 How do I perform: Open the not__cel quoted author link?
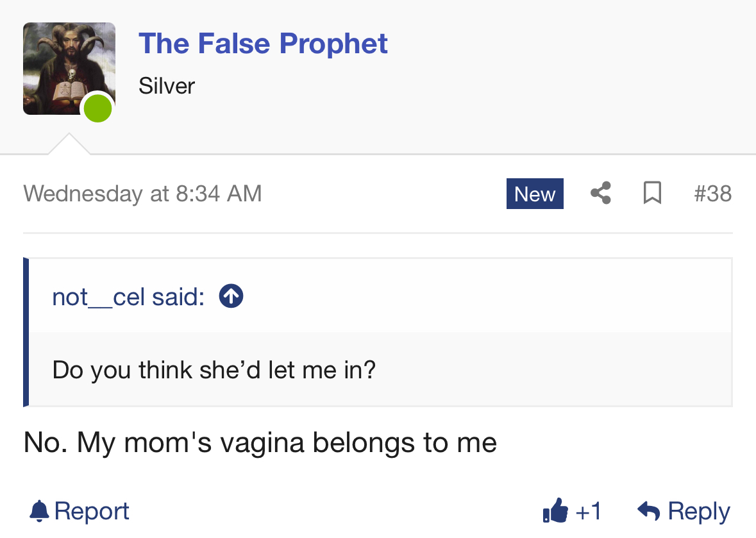128,296
